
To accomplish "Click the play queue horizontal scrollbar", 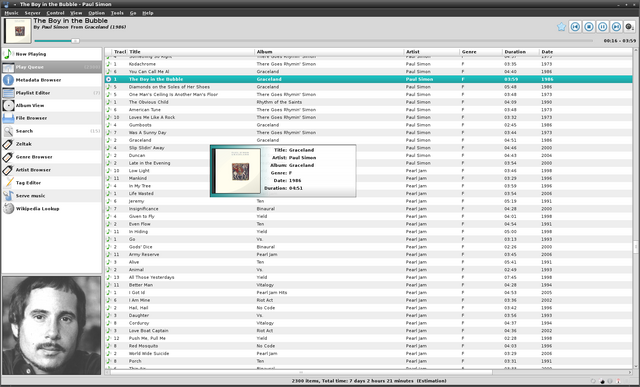I will 301,372.
